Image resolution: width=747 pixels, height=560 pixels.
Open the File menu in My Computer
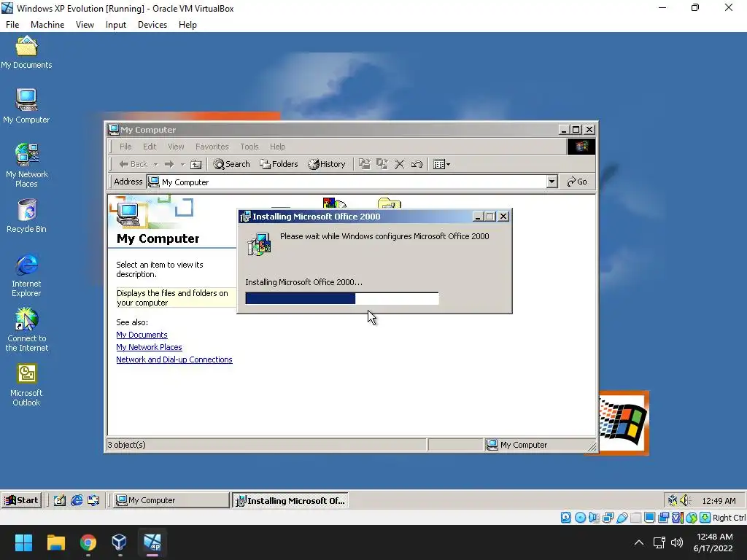pyautogui.click(x=125, y=147)
